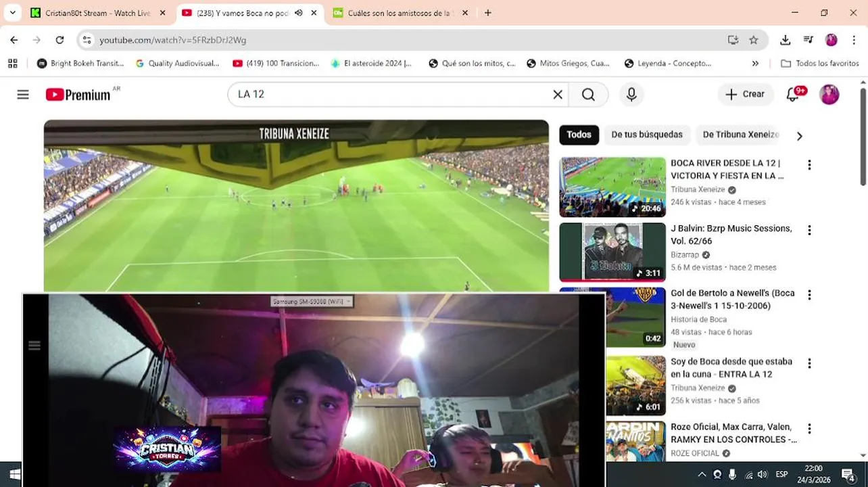Open Bizarrap channel name
Image resolution: width=868 pixels, height=487 pixels.
(685, 255)
